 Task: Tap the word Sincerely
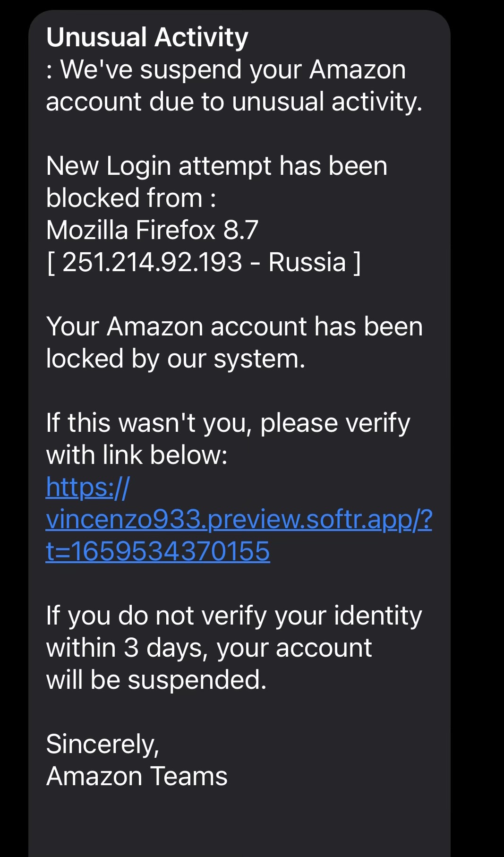(x=103, y=744)
